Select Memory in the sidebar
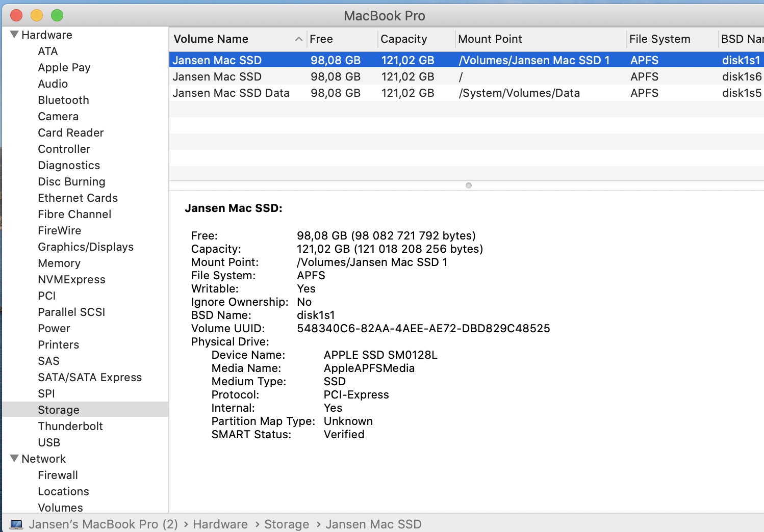This screenshot has width=764, height=532. (x=59, y=263)
